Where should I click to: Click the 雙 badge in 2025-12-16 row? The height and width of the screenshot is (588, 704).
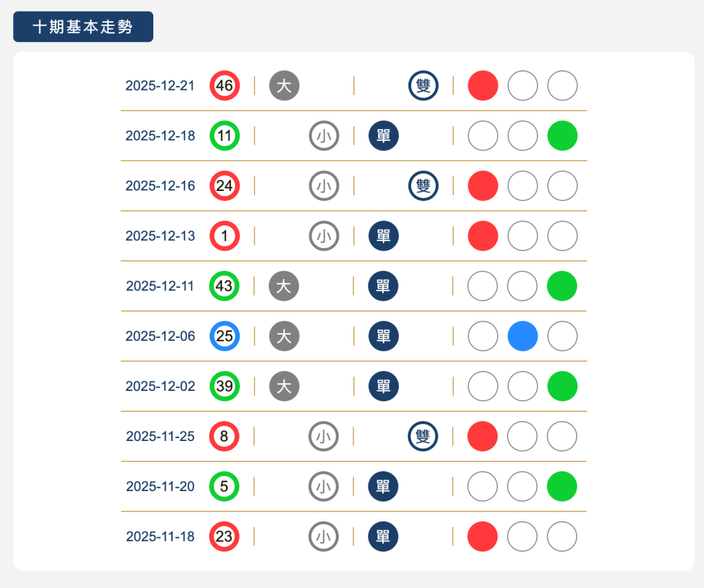423,186
